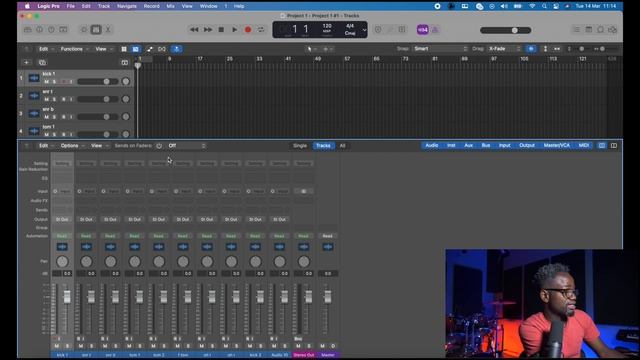640x360 pixels.
Task: Open the Loop Browser button
Action: click(600, 30)
